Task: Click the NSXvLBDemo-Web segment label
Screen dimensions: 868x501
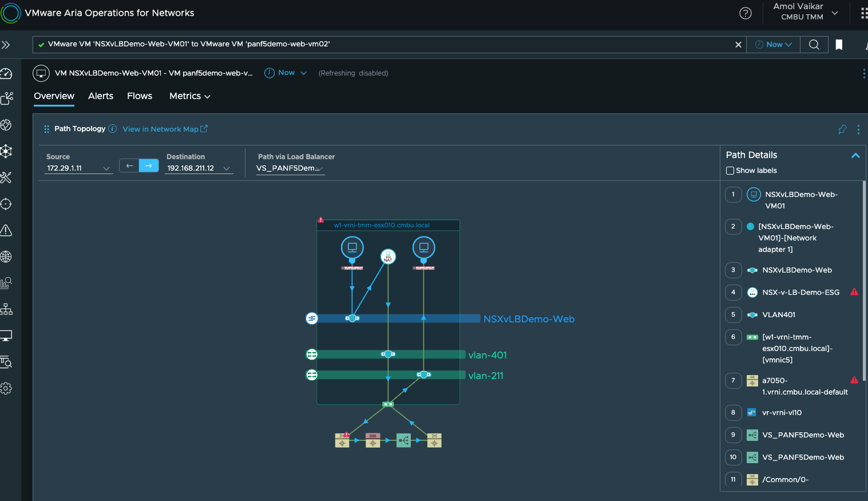Action: pyautogui.click(x=529, y=319)
